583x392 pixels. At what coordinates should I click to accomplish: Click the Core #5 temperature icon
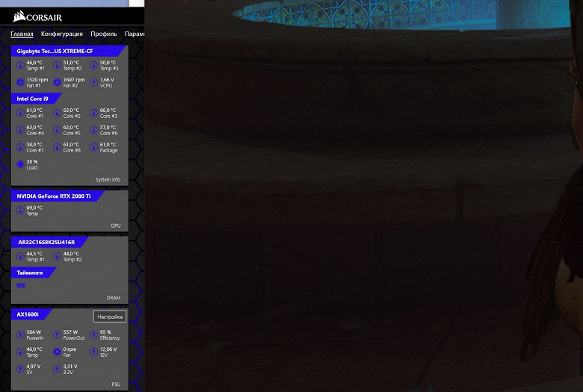click(57, 130)
